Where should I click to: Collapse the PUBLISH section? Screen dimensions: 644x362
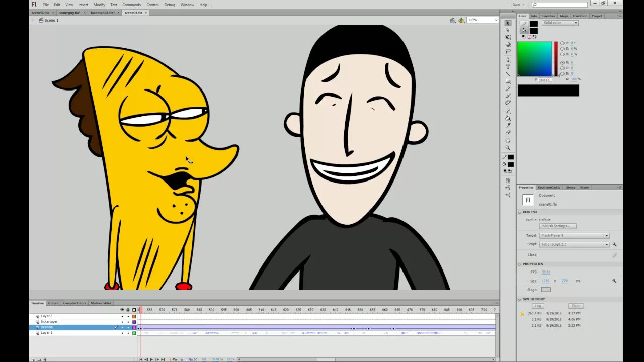click(x=520, y=212)
